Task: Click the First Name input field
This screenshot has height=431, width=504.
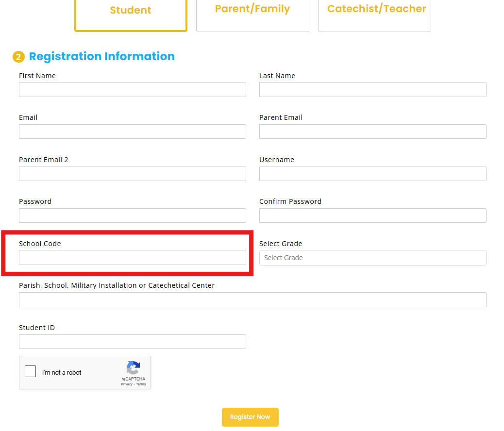Action: pos(132,90)
